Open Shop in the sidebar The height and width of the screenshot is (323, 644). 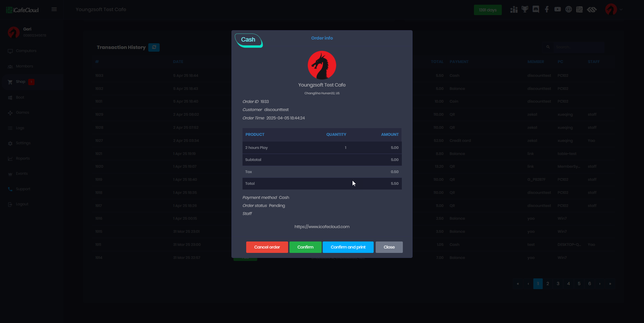pos(20,82)
